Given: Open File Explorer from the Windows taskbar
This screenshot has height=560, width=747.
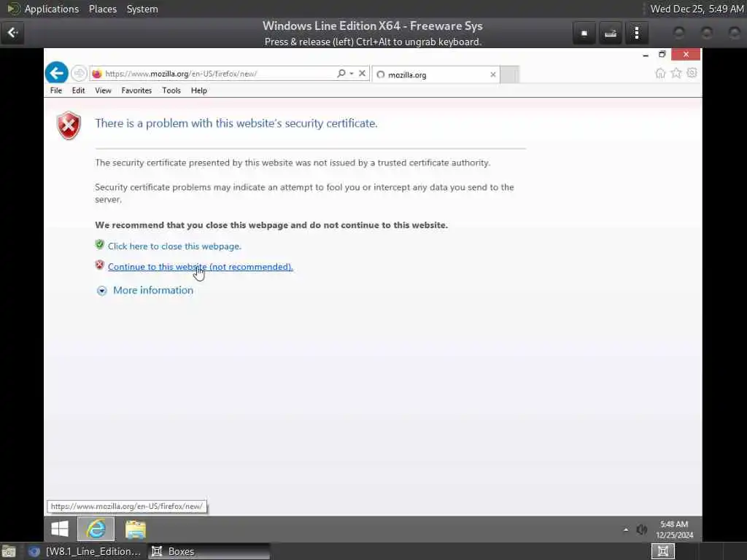Looking at the screenshot, I should pos(136,529).
